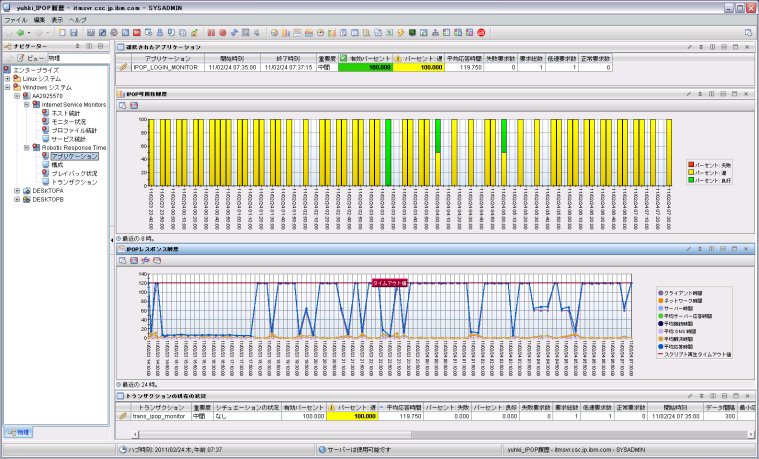This screenshot has width=759, height=459.
Task: Click the icon at the far right of the main toolbar
Action: pyautogui.click(x=748, y=33)
